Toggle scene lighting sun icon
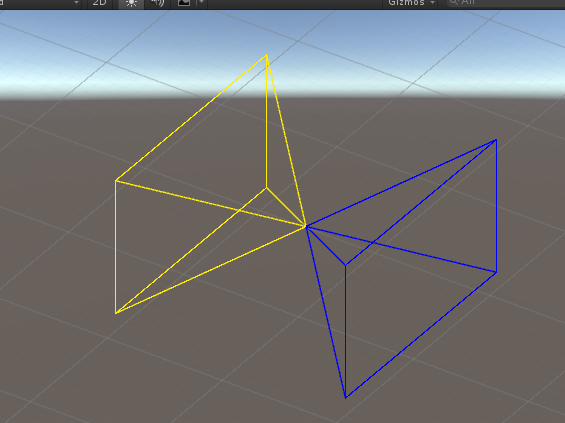The height and width of the screenshot is (423, 565). [131, 3]
